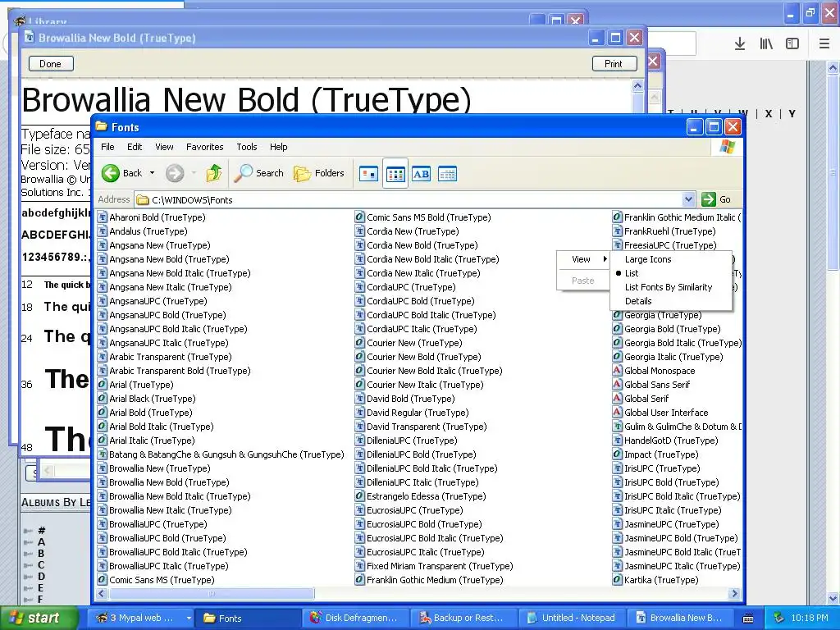Click the Comic Sans MS Bold icon

360,217
